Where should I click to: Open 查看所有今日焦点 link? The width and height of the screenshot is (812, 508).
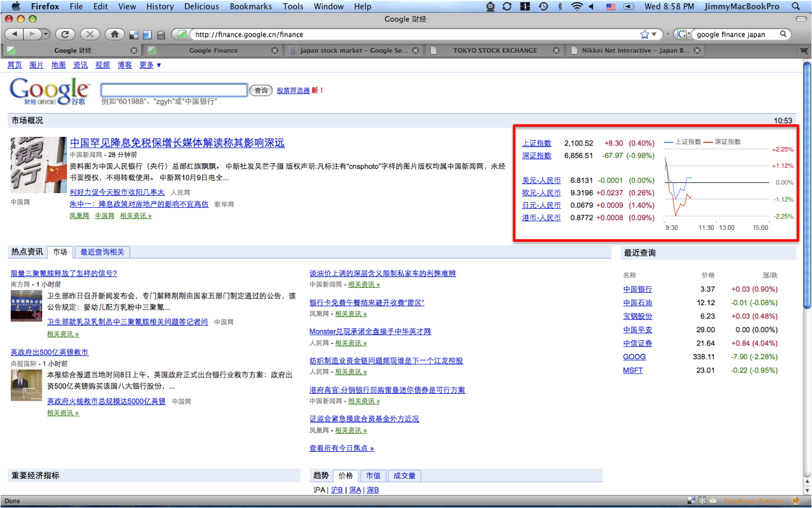(342, 448)
